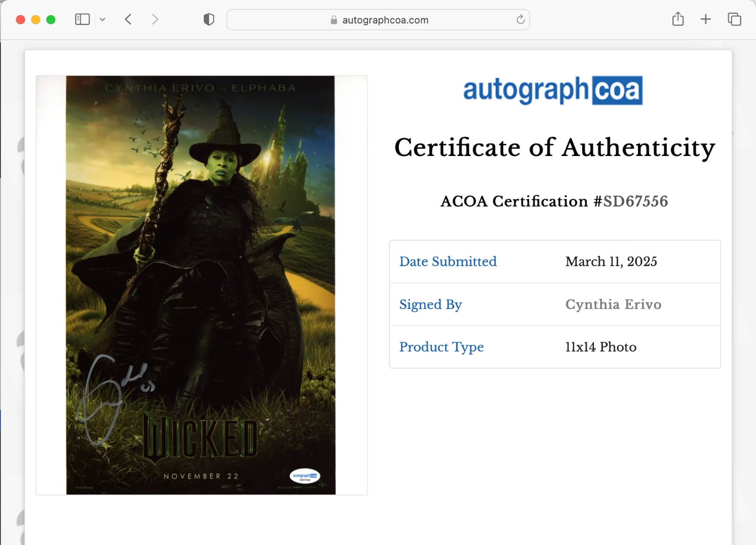Click the autographcoa.com address bar
Image resolution: width=756 pixels, height=545 pixels.
(378, 20)
